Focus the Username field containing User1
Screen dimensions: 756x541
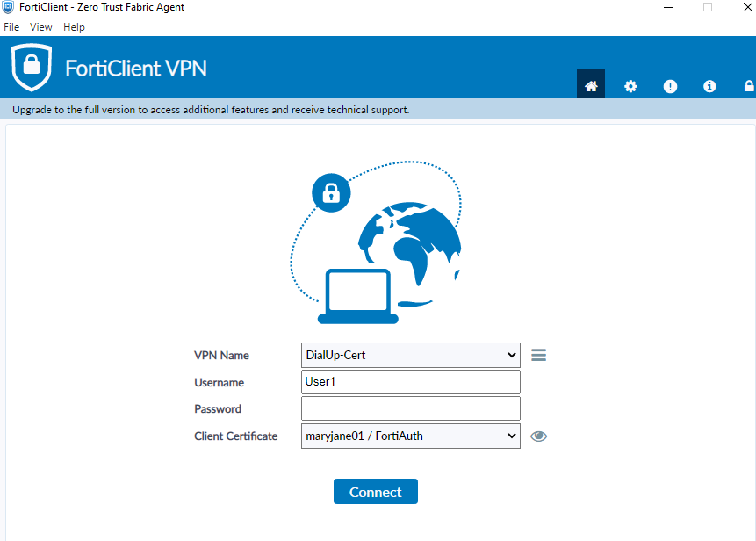click(411, 382)
